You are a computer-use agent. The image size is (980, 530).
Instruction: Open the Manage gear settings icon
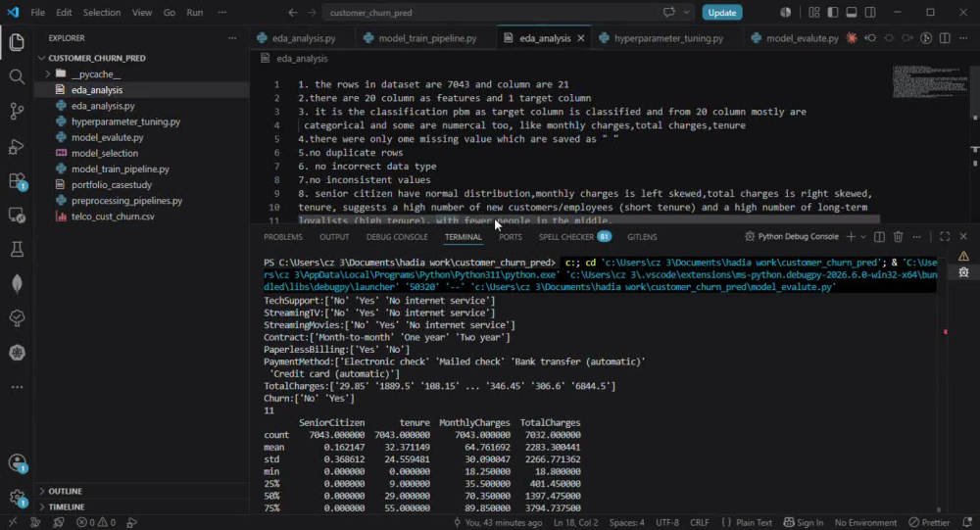[x=17, y=498]
